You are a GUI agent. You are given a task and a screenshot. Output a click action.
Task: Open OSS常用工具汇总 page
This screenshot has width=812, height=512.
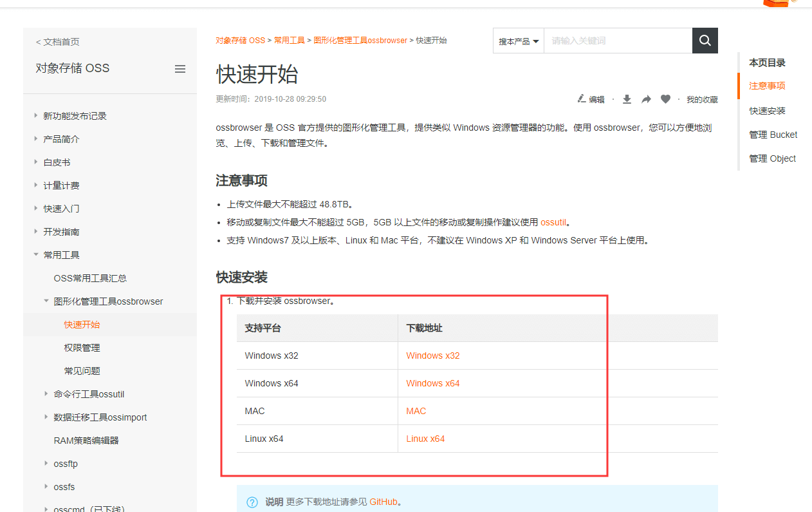pyautogui.click(x=90, y=278)
